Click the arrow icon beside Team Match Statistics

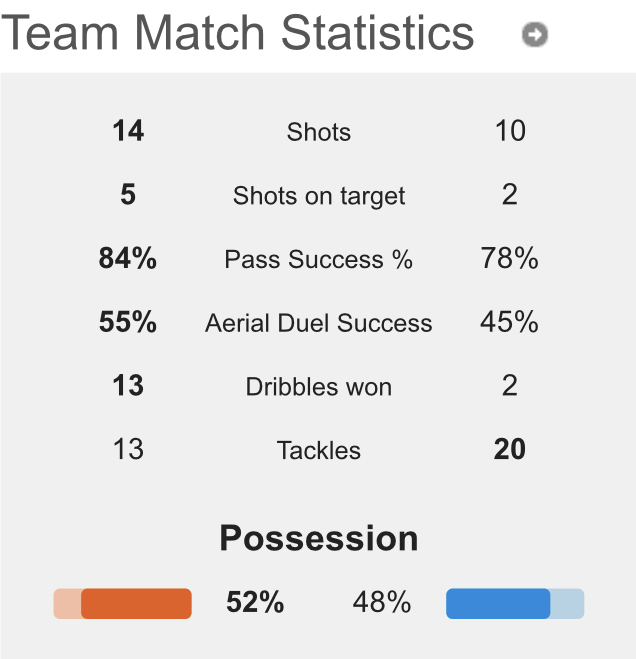pyautogui.click(x=535, y=35)
